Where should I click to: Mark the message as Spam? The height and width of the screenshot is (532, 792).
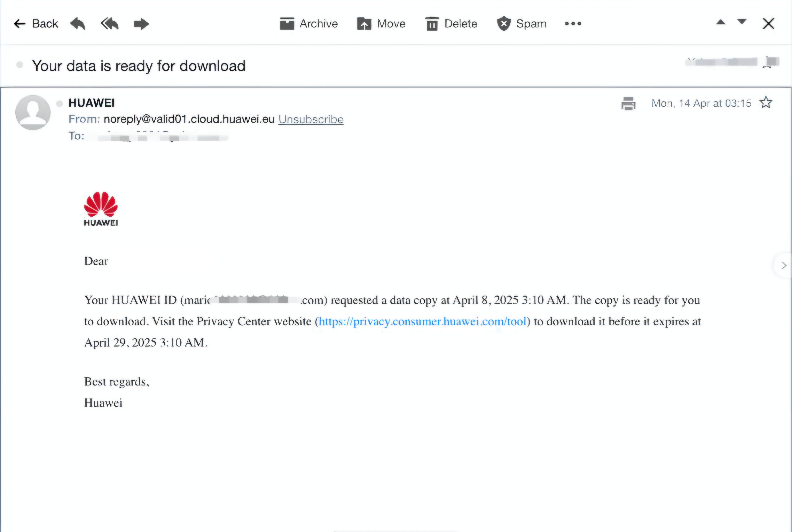coord(521,24)
